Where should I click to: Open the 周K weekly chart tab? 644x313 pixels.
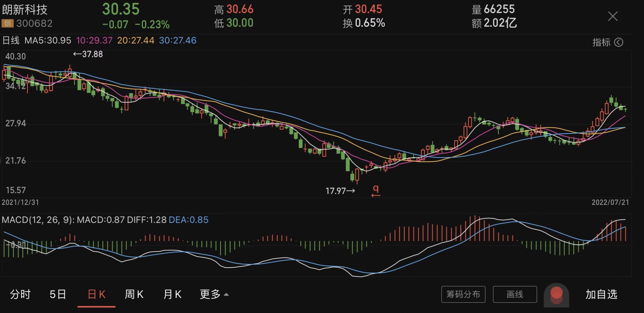(134, 294)
